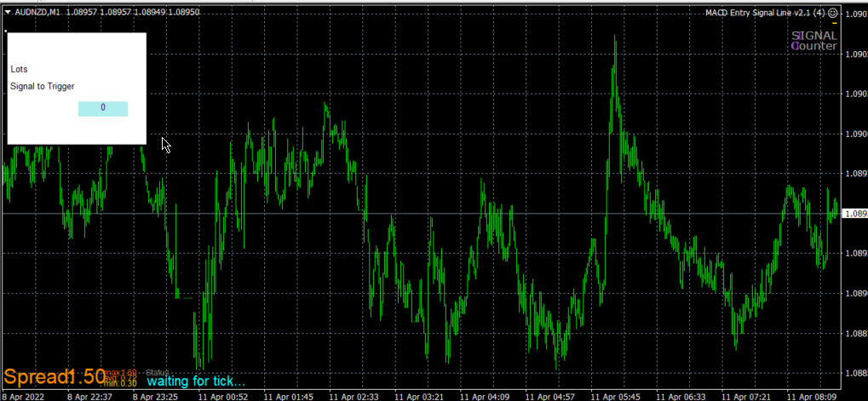Screen dimensions: 868x401
Task: Click the 'MACD Entry Signal Line v2.1 (4)' title
Action: click(765, 13)
